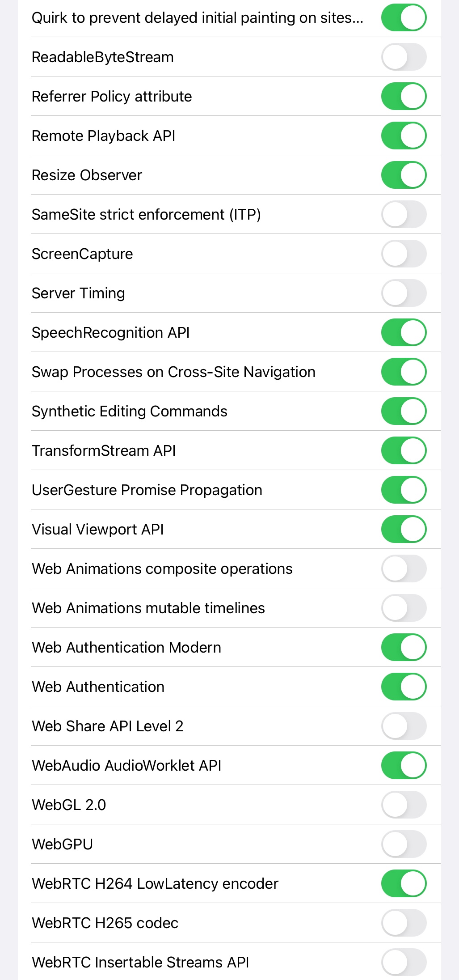Disable the Resize Observer switch
This screenshot has height=980, width=459.
click(404, 175)
